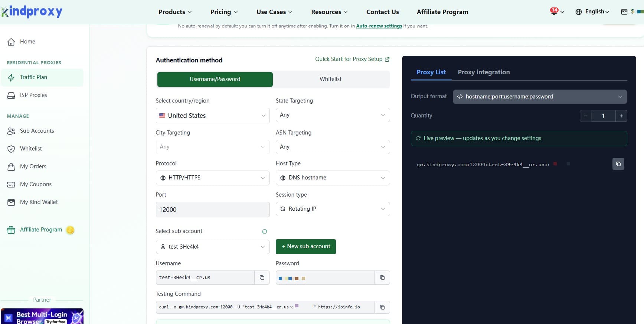The height and width of the screenshot is (324, 644).
Task: Open the City Targeting dropdown
Action: click(x=213, y=147)
